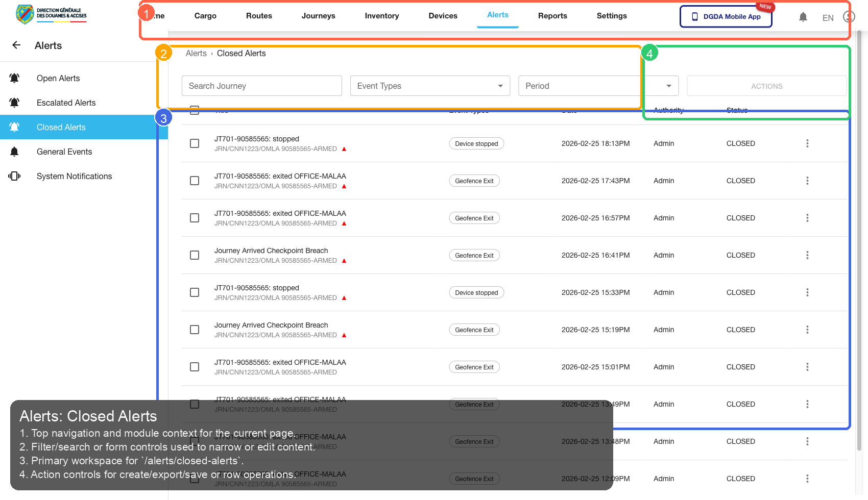Check the select-all checkbox in the table header
868x500 pixels.
click(x=194, y=110)
